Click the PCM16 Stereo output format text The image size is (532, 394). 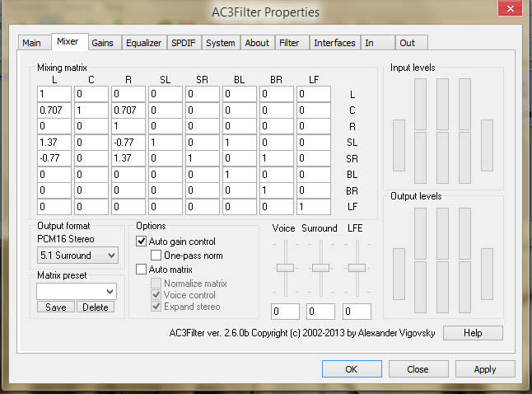(x=66, y=239)
